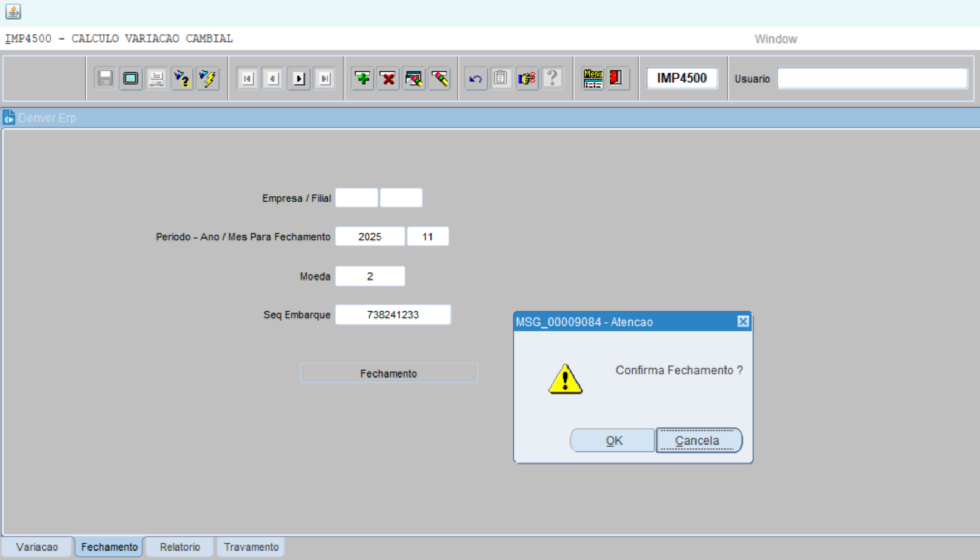Click the clear record eraser icon

(440, 79)
